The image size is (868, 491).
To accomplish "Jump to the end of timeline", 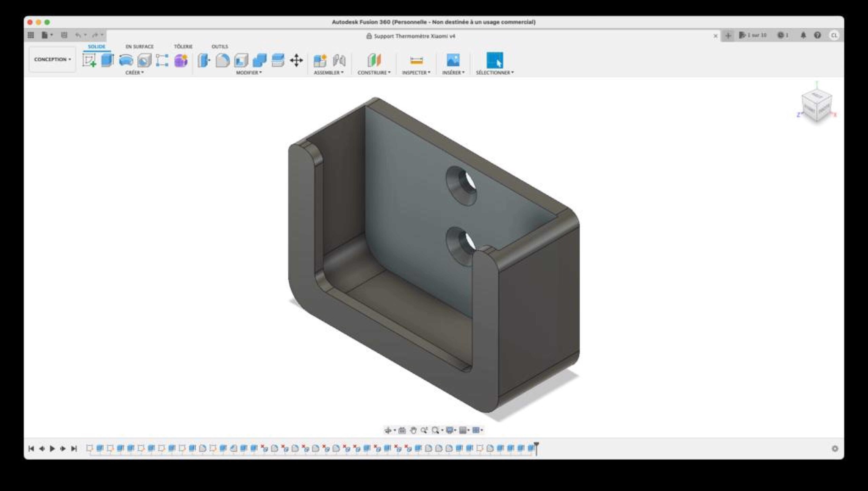I will [x=74, y=449].
